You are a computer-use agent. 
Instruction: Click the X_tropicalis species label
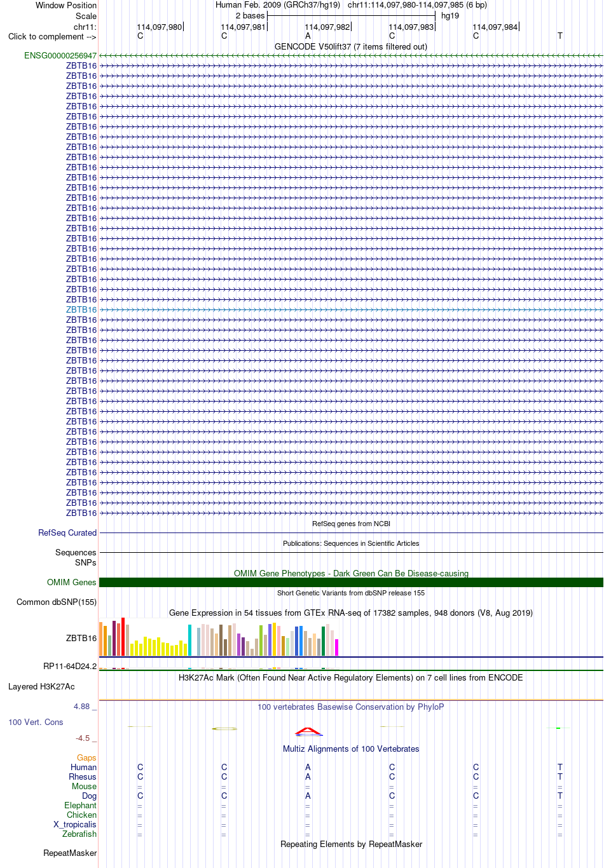[75, 825]
